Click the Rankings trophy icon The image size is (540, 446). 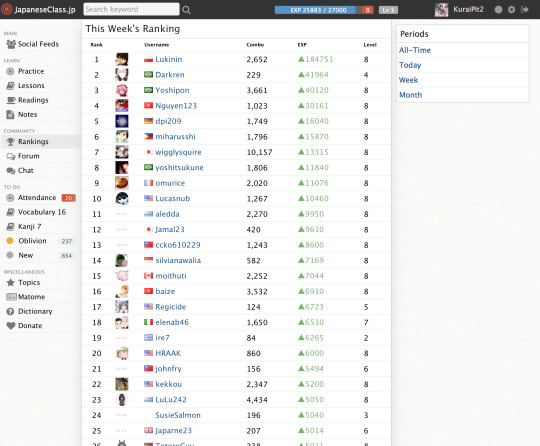(x=11, y=142)
